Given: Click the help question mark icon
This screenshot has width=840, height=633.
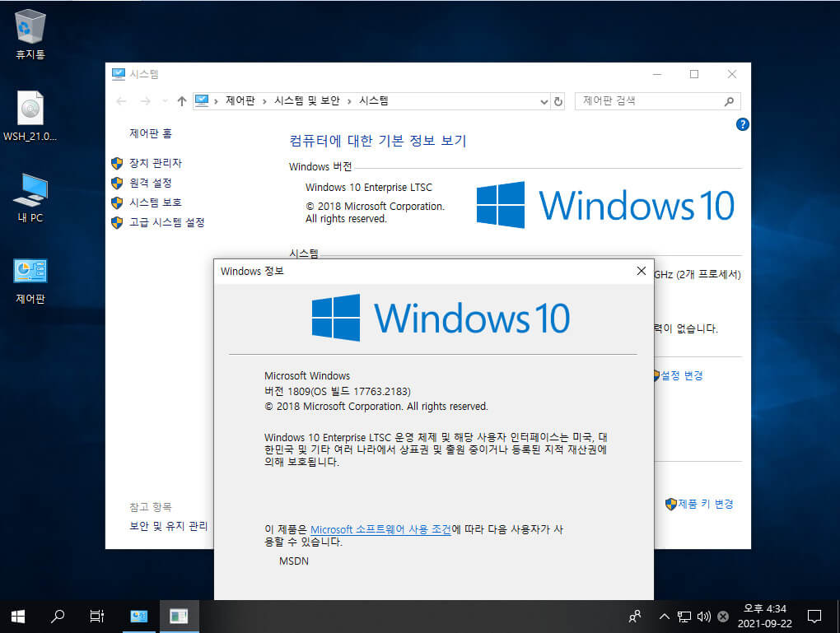Looking at the screenshot, I should point(743,124).
